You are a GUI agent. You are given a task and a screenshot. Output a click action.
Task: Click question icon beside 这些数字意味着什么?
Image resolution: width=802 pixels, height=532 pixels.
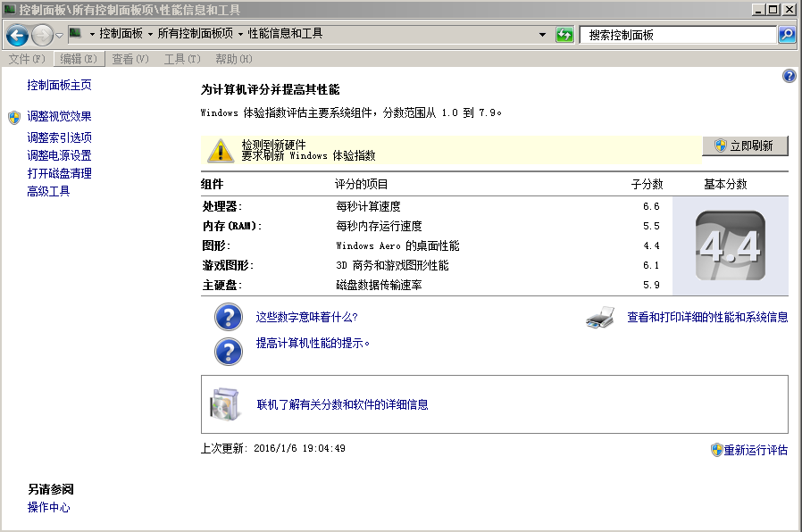(x=228, y=317)
